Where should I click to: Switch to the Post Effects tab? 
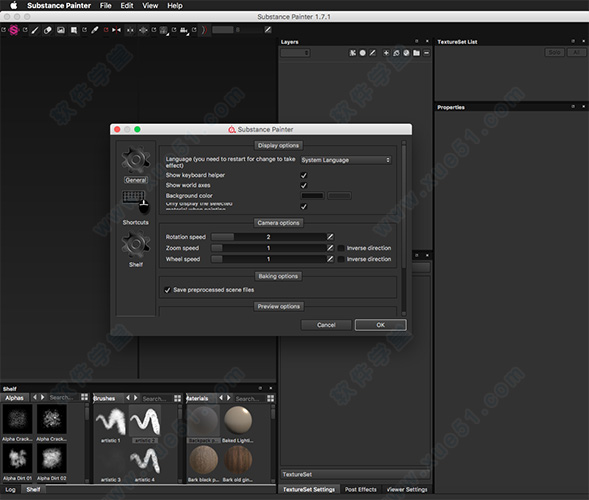coord(361,489)
